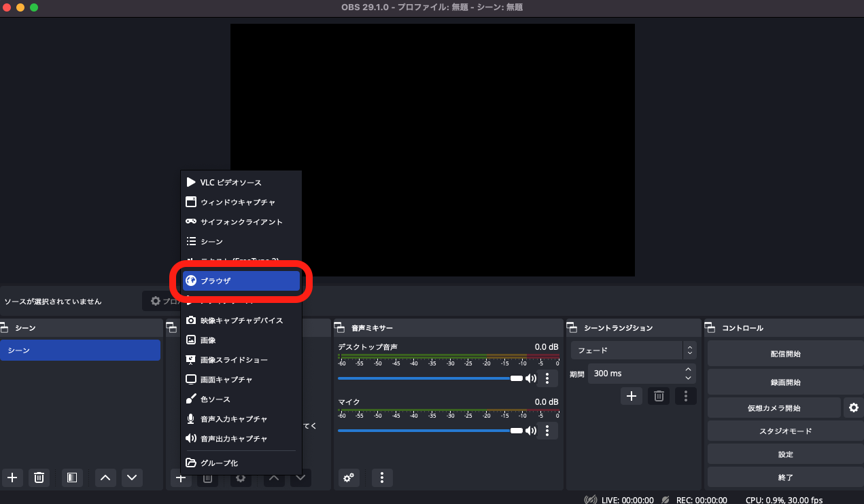Screen dimensions: 864x504
Task: Click the コントロール panel title text
Action: [x=742, y=328]
